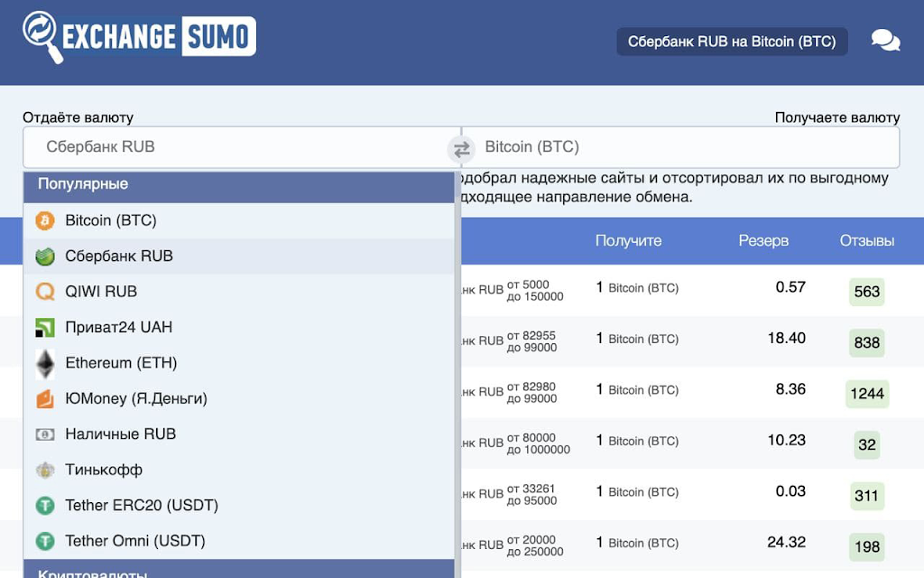The height and width of the screenshot is (578, 924).
Task: Click the limits от 82980 до 99000
Action: point(531,393)
